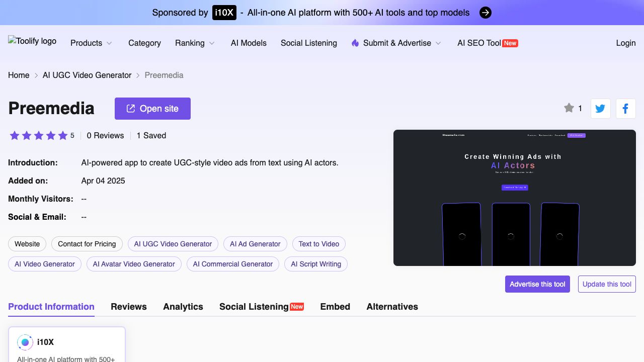
Task: Select the AI Ad Generator tag
Action: [x=255, y=244]
